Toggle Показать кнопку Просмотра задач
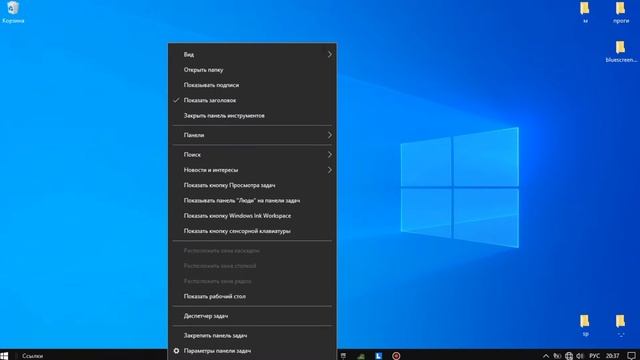640x360 pixels. click(x=252, y=185)
